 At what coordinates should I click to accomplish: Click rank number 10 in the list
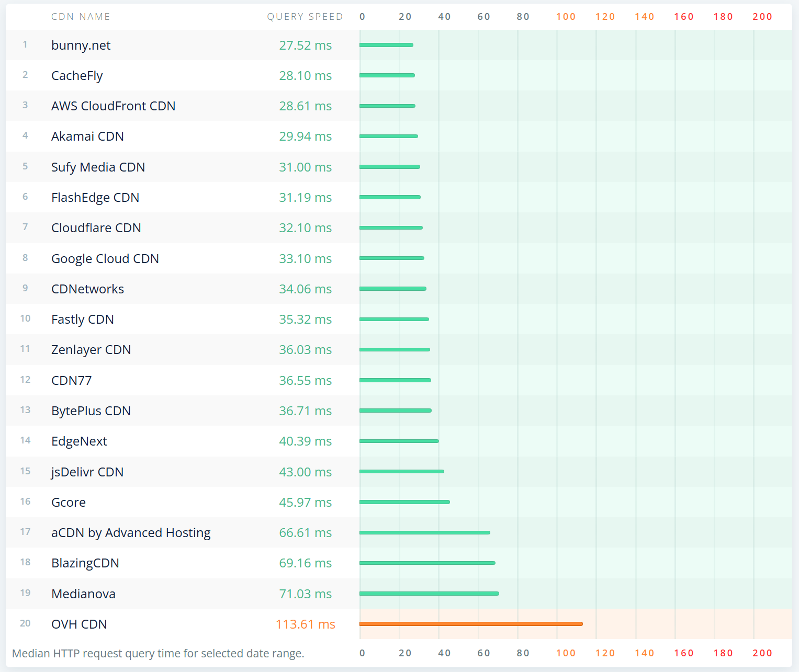(x=25, y=318)
